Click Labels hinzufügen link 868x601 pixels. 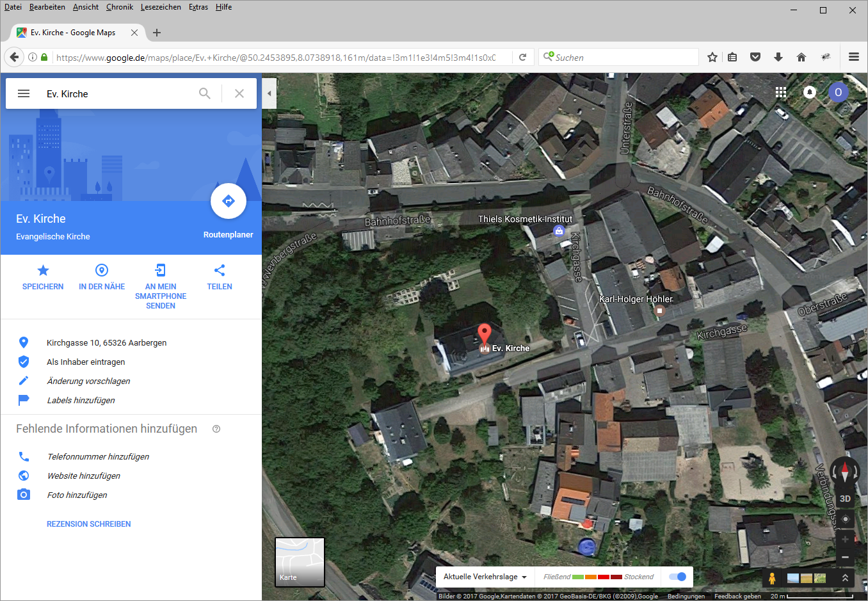pyautogui.click(x=81, y=400)
